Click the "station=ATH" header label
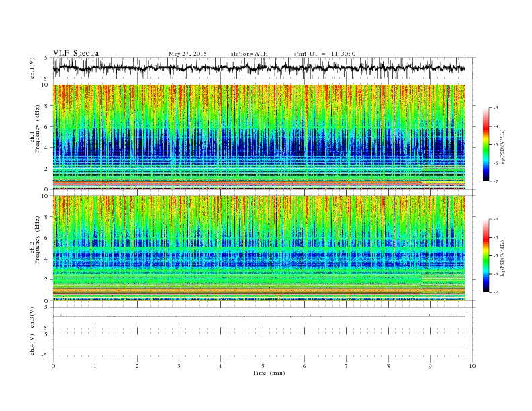The width and height of the screenshot is (532, 411). [x=249, y=54]
